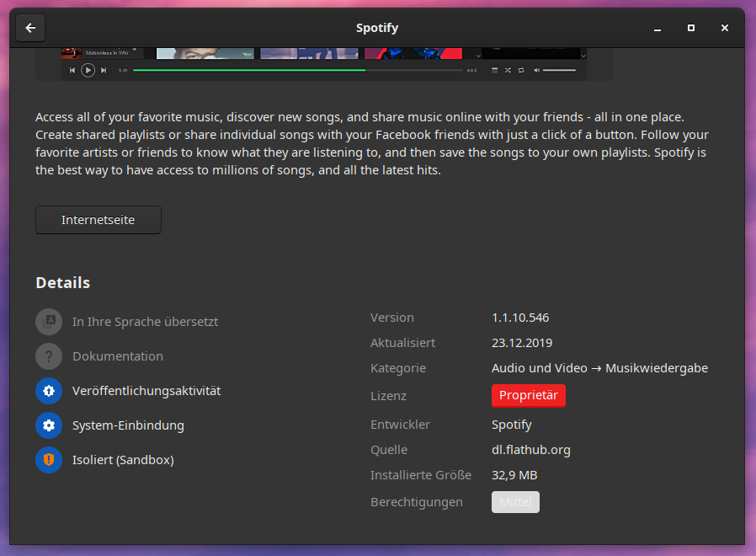The image size is (756, 556).
Task: Click category 'Audio und Video → Musikwiedergabe'
Action: (x=599, y=368)
